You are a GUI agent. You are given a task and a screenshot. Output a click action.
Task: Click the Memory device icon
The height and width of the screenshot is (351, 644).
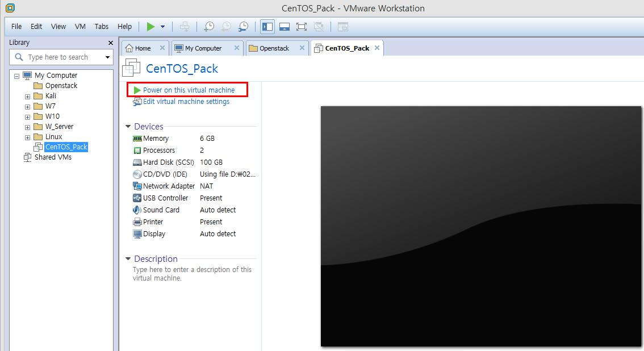click(x=137, y=139)
